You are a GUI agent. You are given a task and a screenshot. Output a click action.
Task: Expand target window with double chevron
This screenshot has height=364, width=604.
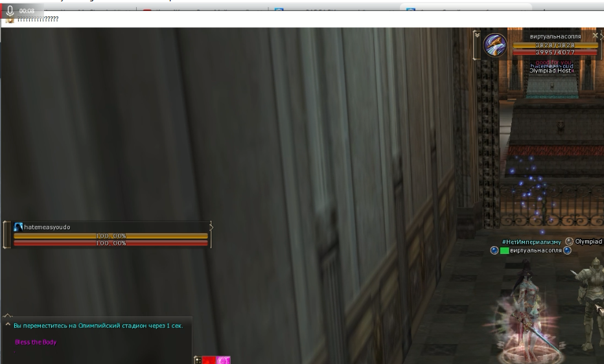pyautogui.click(x=477, y=35)
